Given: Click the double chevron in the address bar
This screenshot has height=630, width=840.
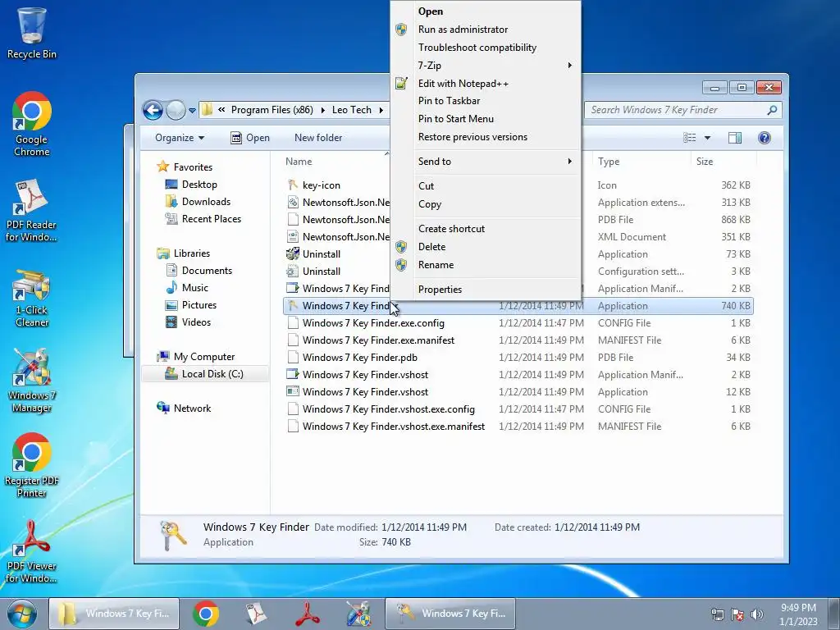Looking at the screenshot, I should pyautogui.click(x=221, y=110).
